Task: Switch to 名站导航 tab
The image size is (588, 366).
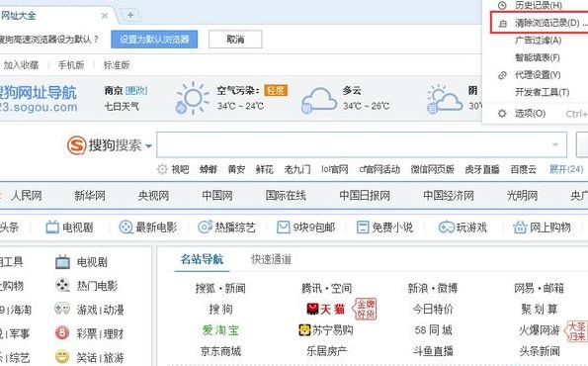Action: click(202, 259)
